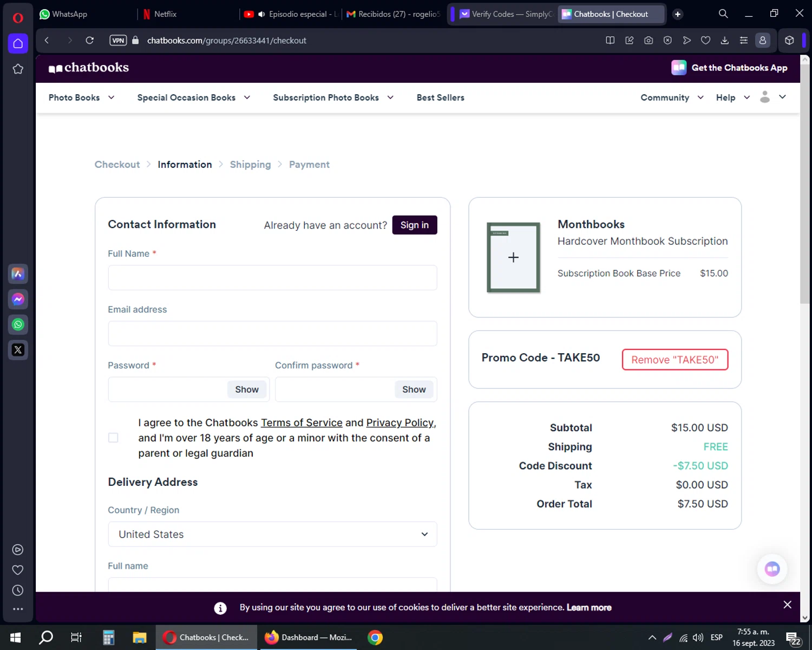
Task: Open Messenger in Opera sidebar
Action: pos(18,299)
